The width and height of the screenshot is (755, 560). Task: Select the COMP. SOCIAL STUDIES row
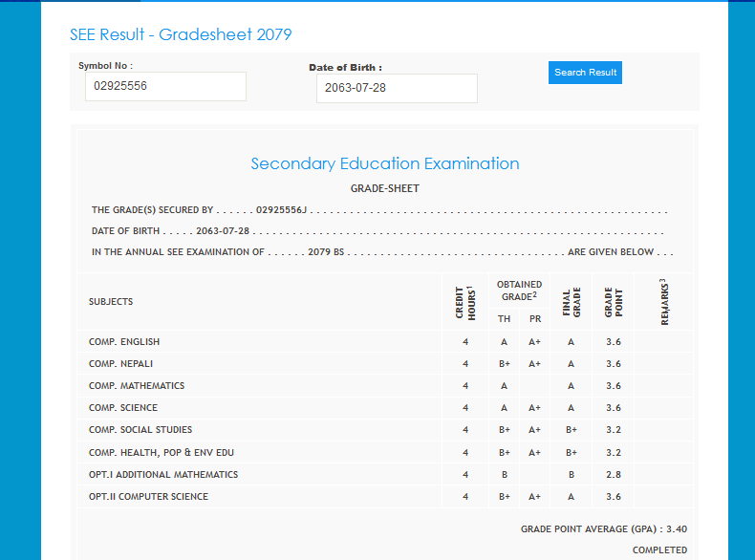(x=140, y=430)
